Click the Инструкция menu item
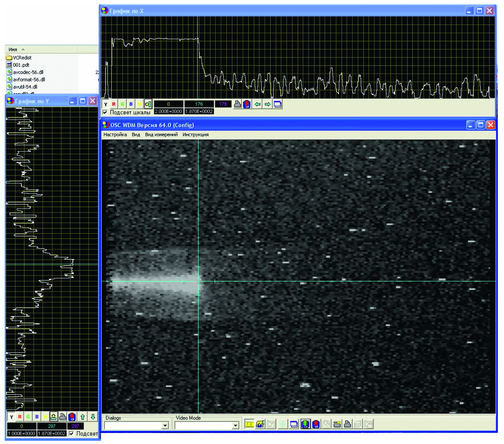 [x=195, y=135]
